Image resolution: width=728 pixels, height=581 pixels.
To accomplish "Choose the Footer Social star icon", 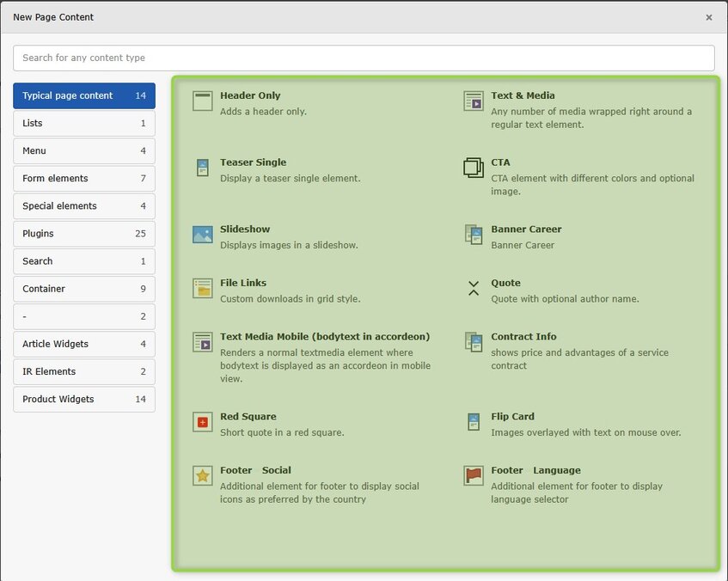I will click(202, 475).
